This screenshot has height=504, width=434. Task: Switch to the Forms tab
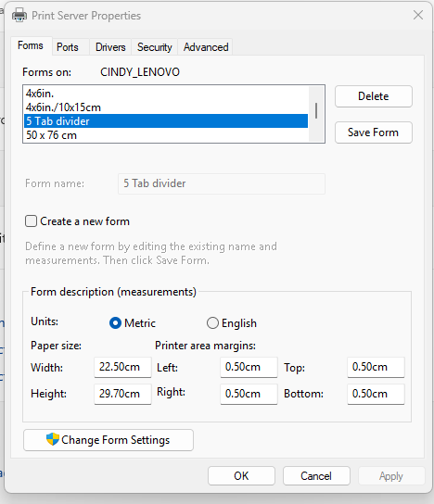[x=31, y=45]
